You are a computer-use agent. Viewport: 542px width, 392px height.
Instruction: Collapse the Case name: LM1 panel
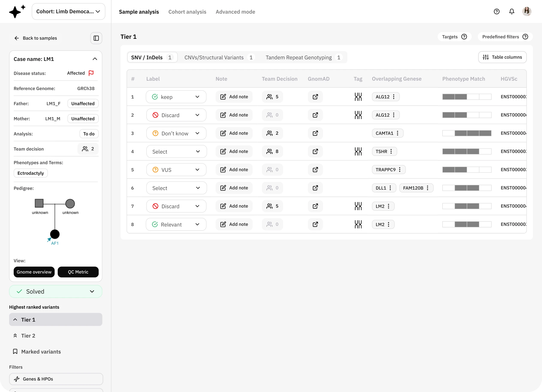coord(95,59)
